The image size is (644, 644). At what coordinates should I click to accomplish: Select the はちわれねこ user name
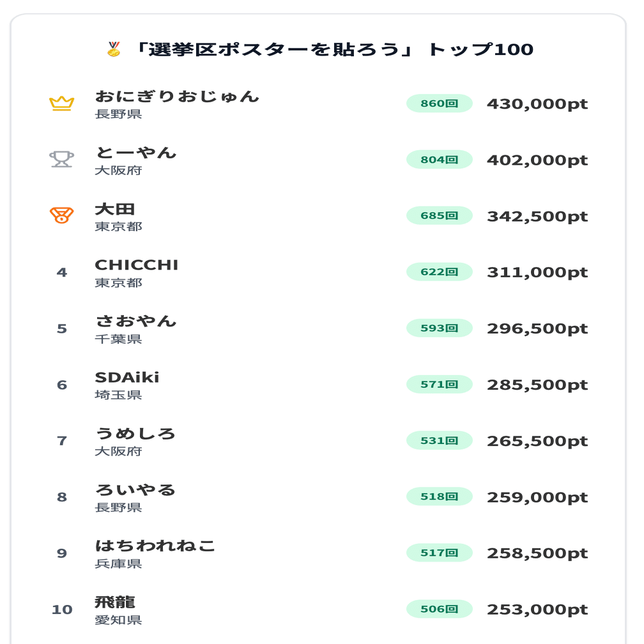(x=155, y=546)
